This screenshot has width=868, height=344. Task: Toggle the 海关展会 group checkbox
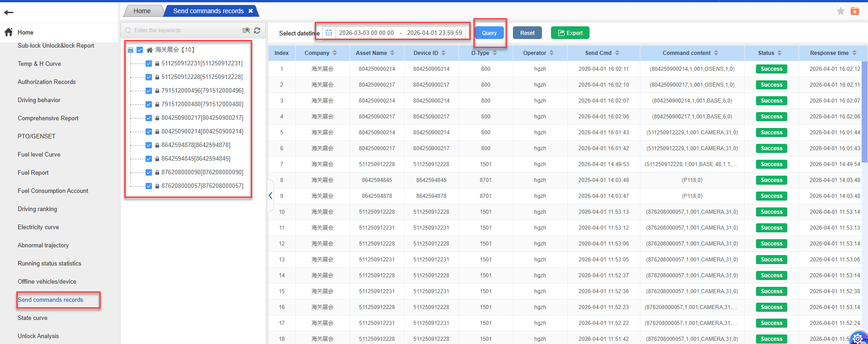click(x=140, y=50)
